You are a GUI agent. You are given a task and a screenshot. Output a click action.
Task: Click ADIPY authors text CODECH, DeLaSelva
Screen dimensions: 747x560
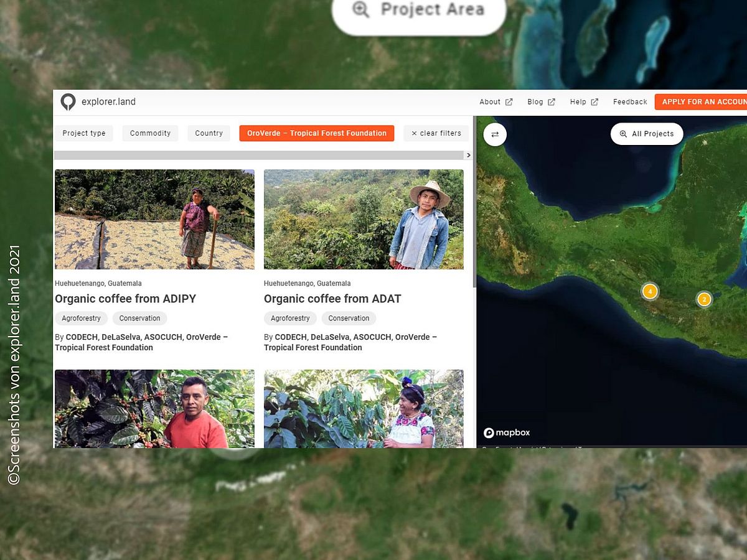pos(141,342)
